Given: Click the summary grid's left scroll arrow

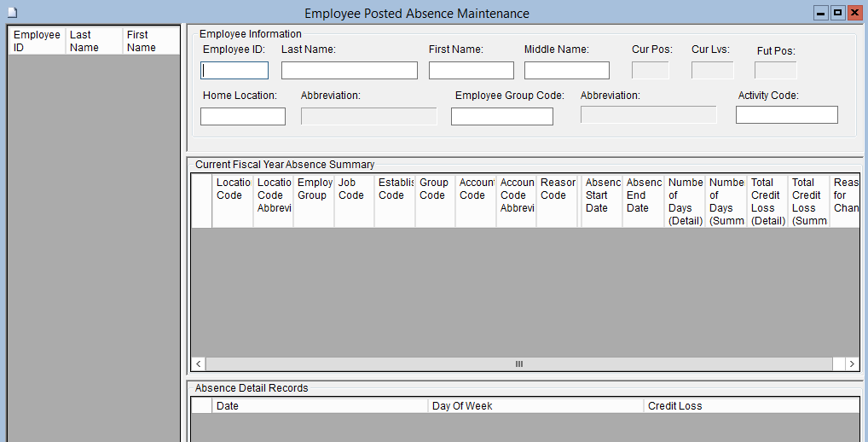Looking at the screenshot, I should (198, 364).
